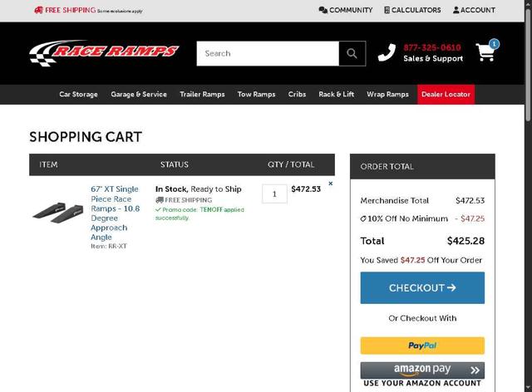Pay with Amazon Pay button
532x392 pixels.
point(422,370)
